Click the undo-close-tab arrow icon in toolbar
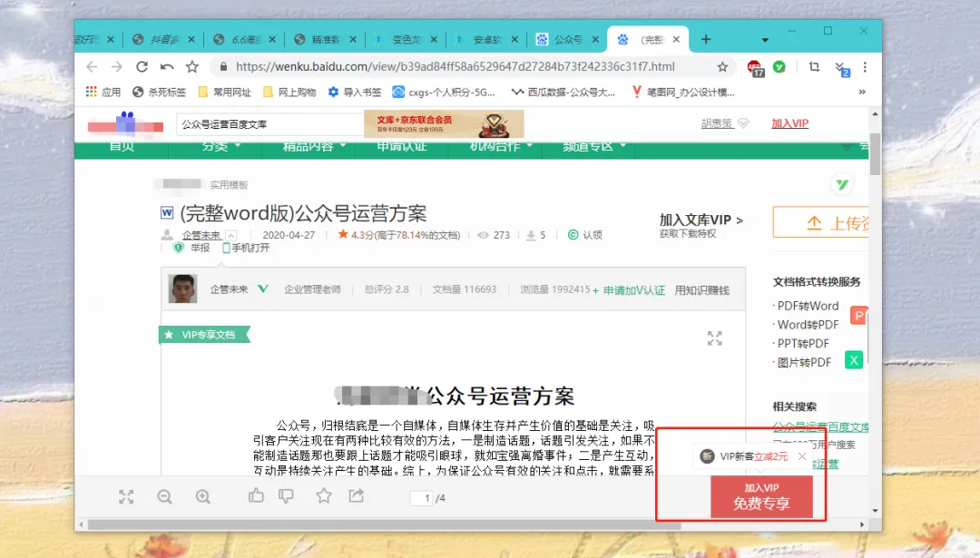 click(x=167, y=67)
